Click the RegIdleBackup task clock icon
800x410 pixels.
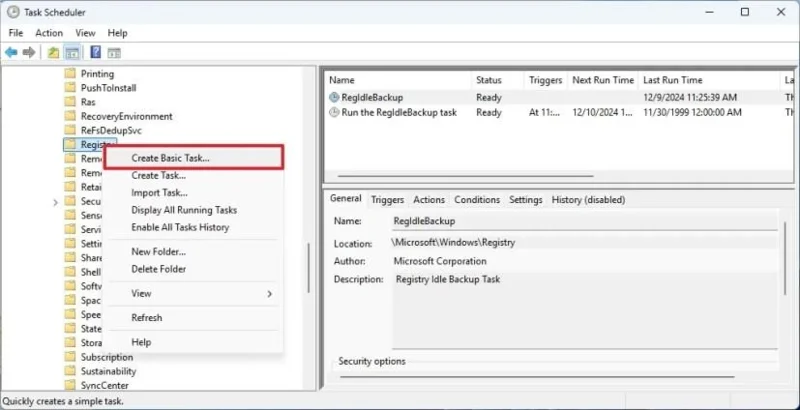pos(334,97)
